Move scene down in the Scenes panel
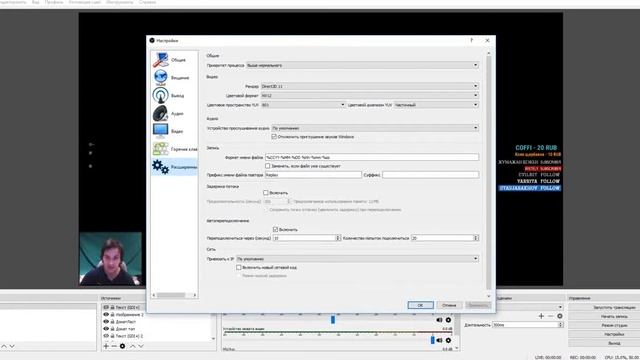Screen dimensions: 640x360 pos(12,346)
